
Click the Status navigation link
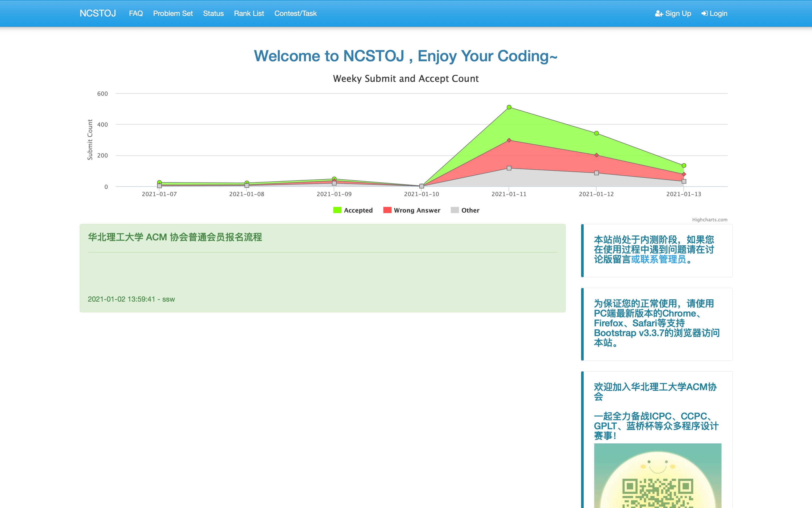coord(213,13)
